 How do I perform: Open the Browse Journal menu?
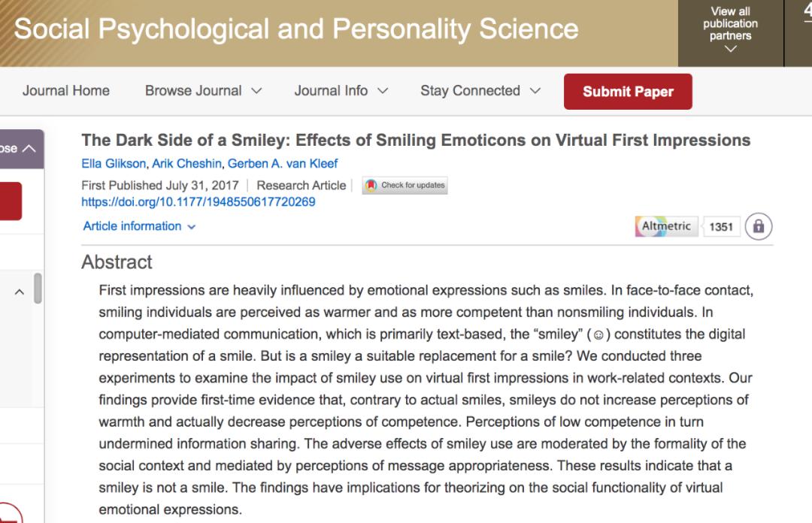coord(203,91)
